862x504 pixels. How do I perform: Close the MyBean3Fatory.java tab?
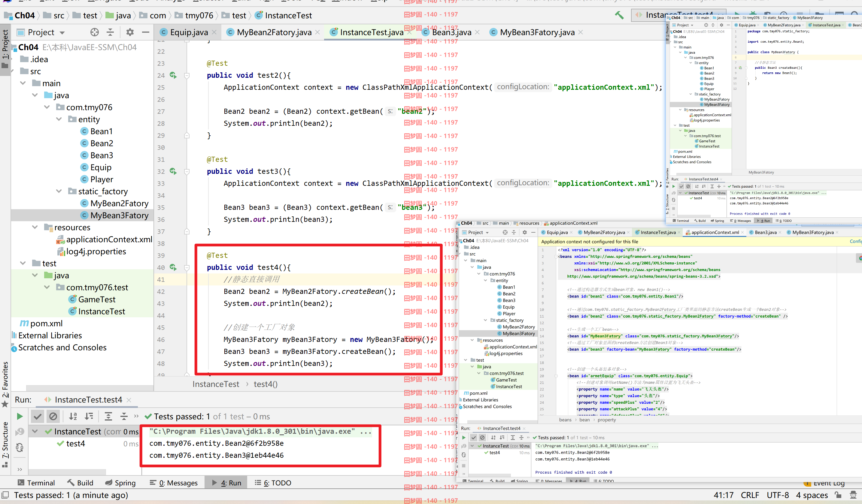pyautogui.click(x=581, y=32)
